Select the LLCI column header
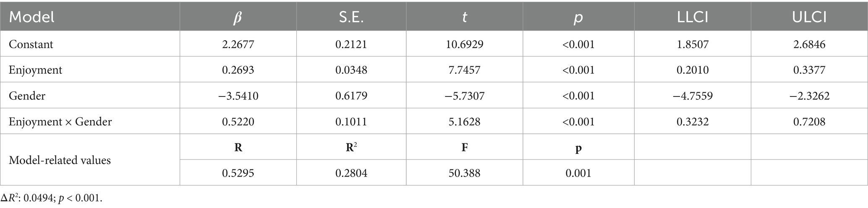868x208 pixels. [x=692, y=17]
